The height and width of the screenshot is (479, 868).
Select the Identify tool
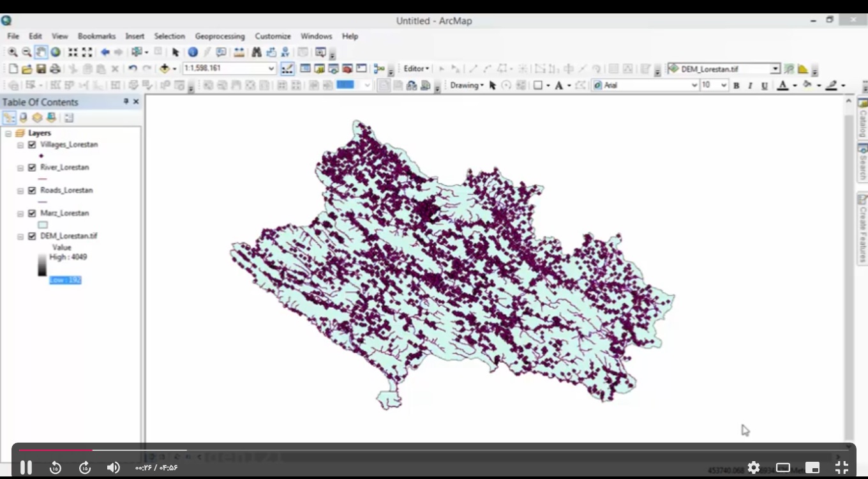click(193, 52)
